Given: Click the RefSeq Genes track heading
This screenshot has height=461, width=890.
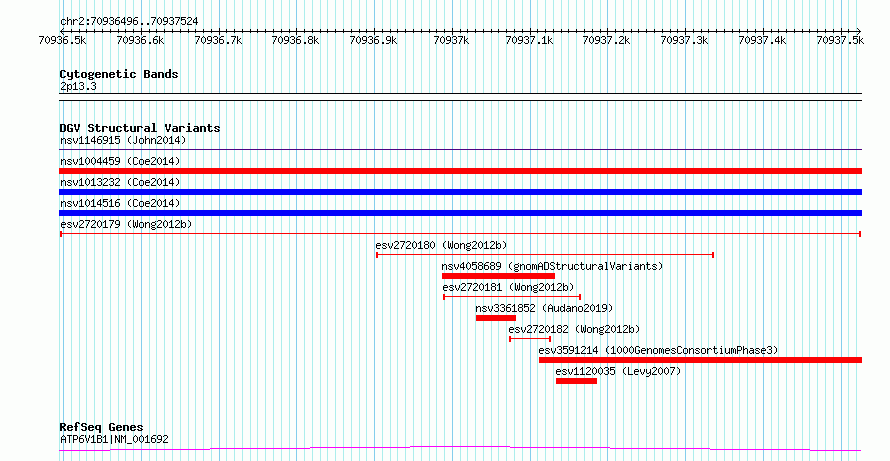Looking at the screenshot, I should pyautogui.click(x=102, y=428).
